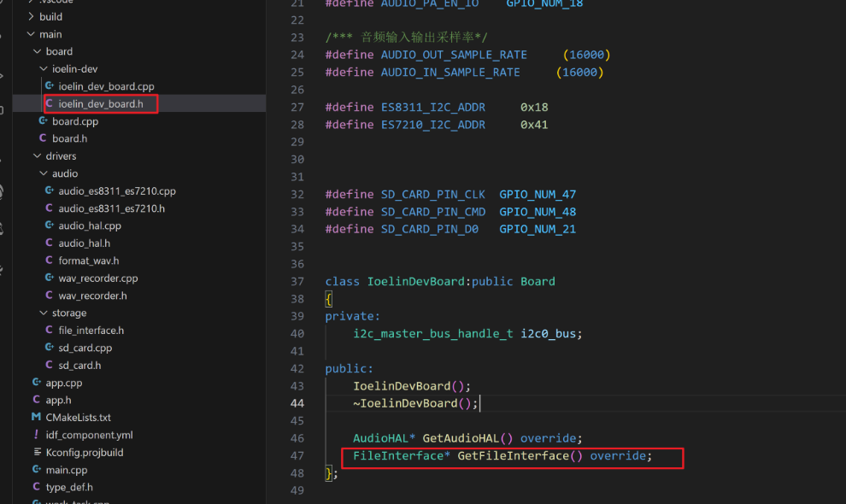846x504 pixels.
Task: Click the Board base class name
Action: tap(538, 281)
